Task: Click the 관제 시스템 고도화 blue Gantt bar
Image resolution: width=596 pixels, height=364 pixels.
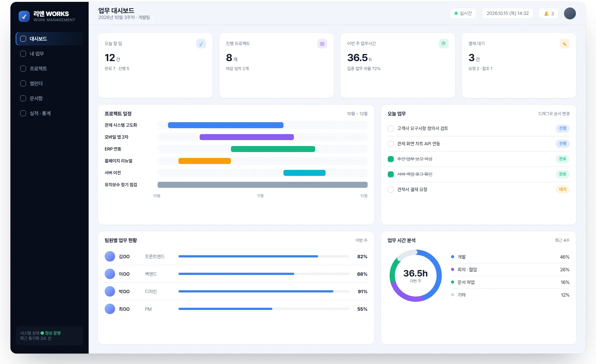Action: (226, 125)
